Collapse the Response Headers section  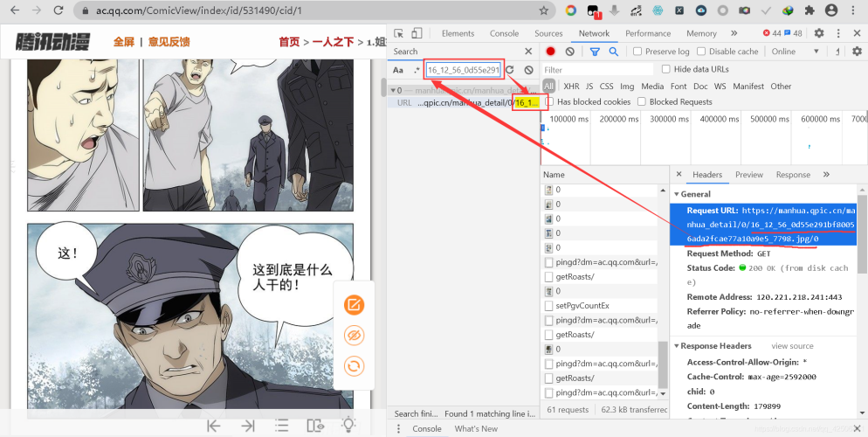click(x=677, y=346)
